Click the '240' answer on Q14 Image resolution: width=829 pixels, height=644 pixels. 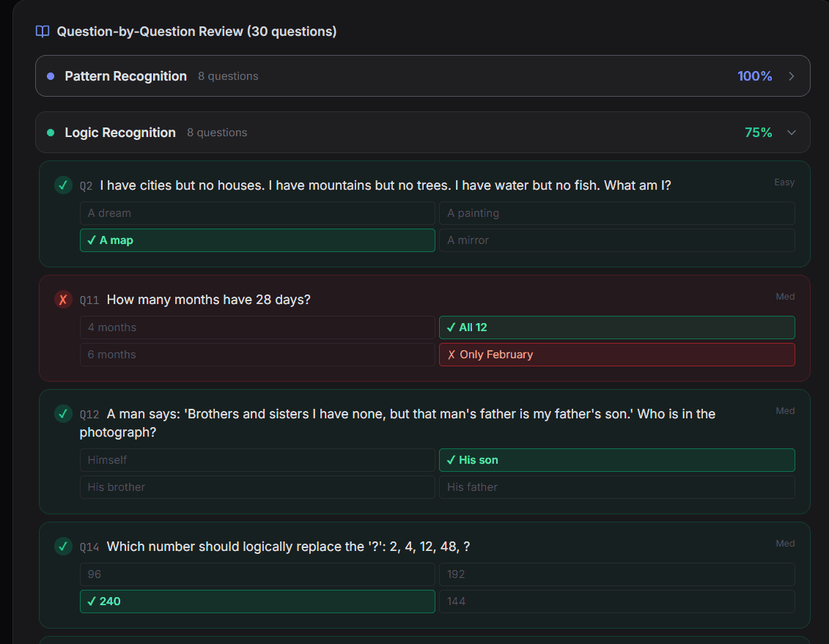[257, 602]
